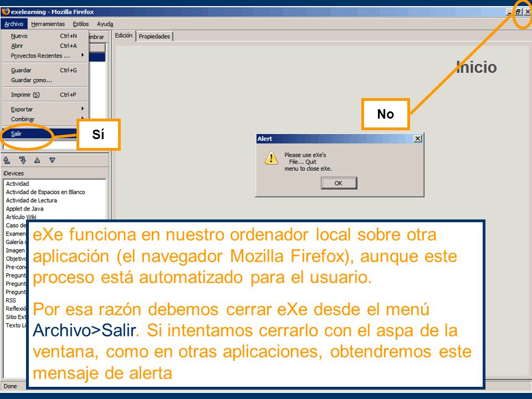The image size is (532, 399).
Task: Click the iDevices panel heading
Action: coord(13,173)
